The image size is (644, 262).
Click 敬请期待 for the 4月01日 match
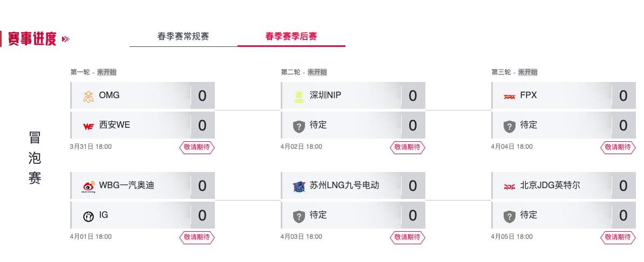(x=196, y=237)
